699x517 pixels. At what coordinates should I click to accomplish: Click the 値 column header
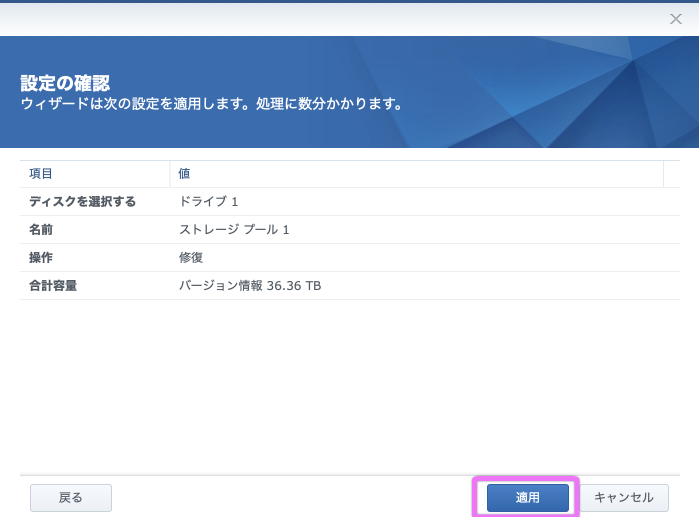coord(185,174)
